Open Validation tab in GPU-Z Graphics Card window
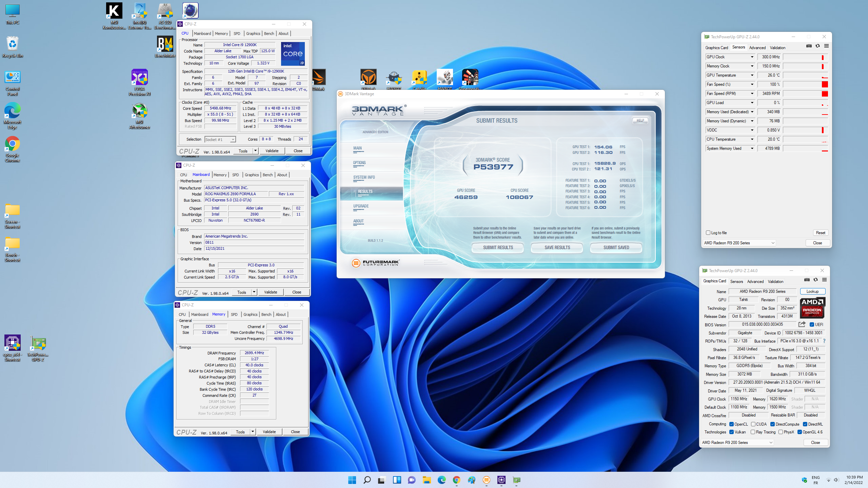 pos(775,282)
